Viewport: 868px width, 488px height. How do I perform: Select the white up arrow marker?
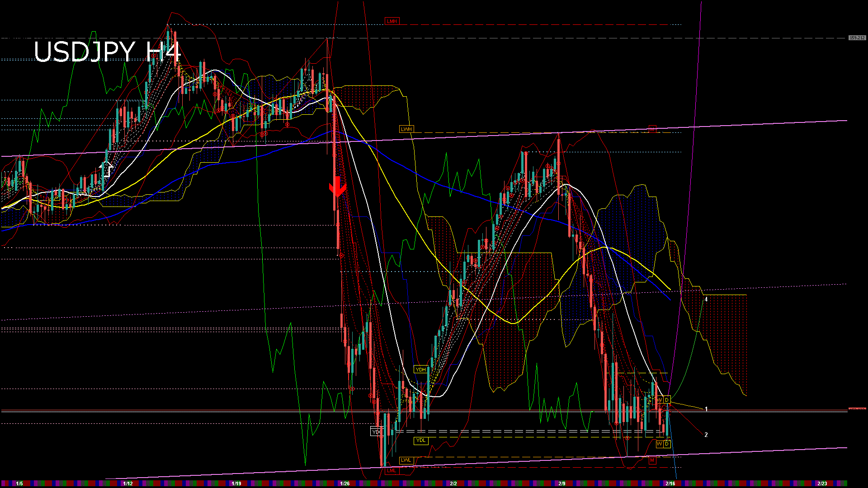click(107, 169)
